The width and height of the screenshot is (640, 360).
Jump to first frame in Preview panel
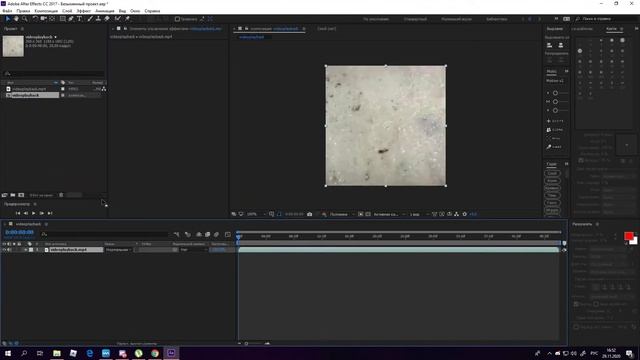tap(18, 213)
